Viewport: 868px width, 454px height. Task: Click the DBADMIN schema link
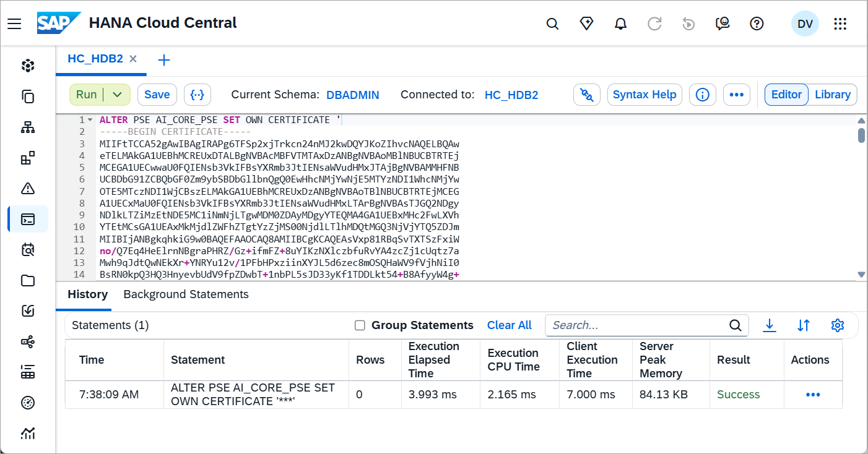point(353,95)
